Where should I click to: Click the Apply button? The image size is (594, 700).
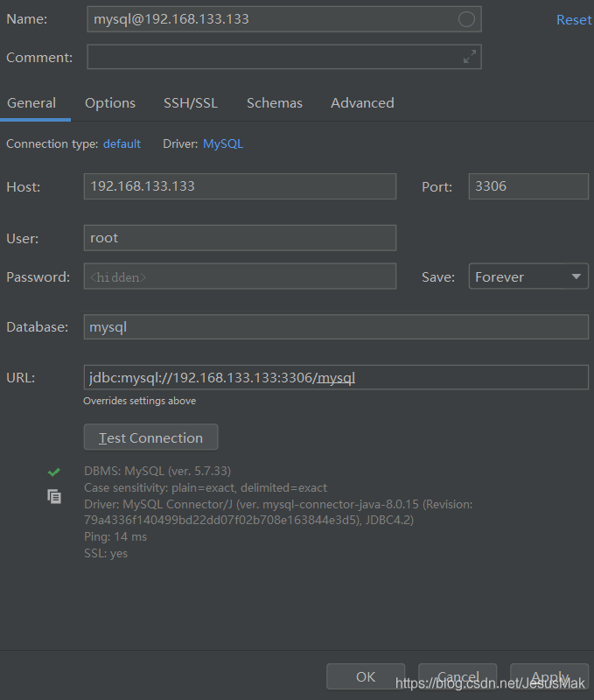point(549,676)
